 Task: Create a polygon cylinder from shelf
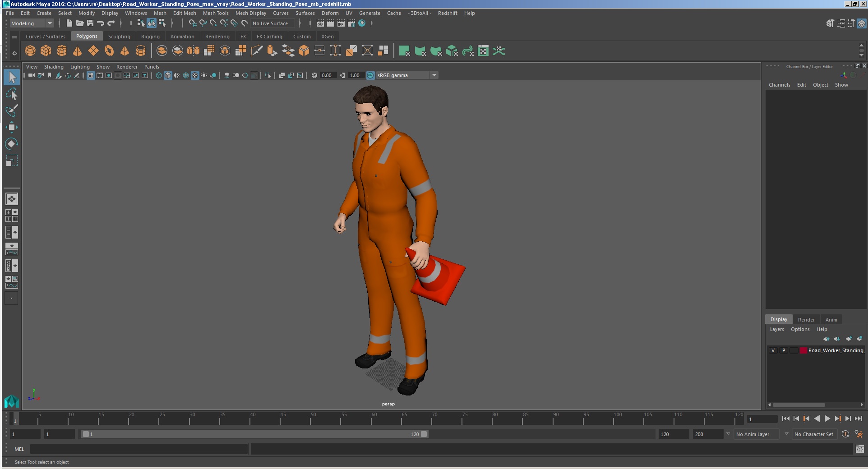tap(62, 51)
